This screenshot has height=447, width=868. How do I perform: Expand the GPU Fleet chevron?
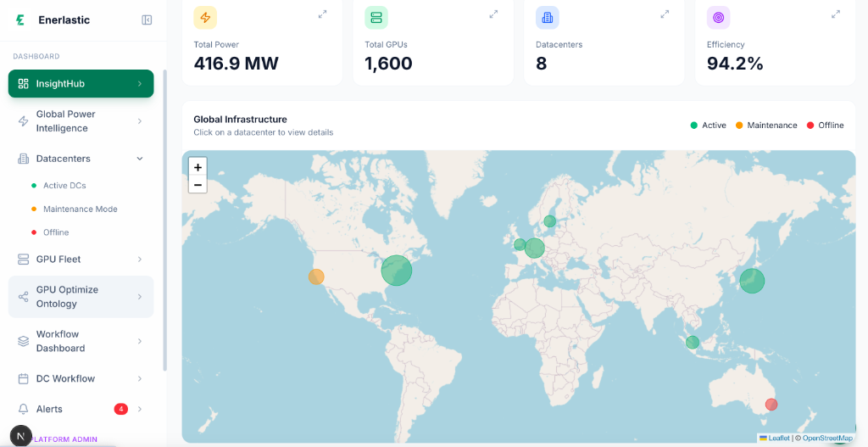click(x=140, y=260)
